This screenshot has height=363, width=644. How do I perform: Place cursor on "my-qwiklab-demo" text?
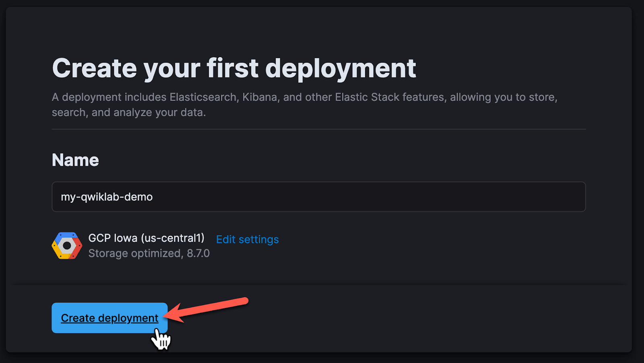(107, 197)
